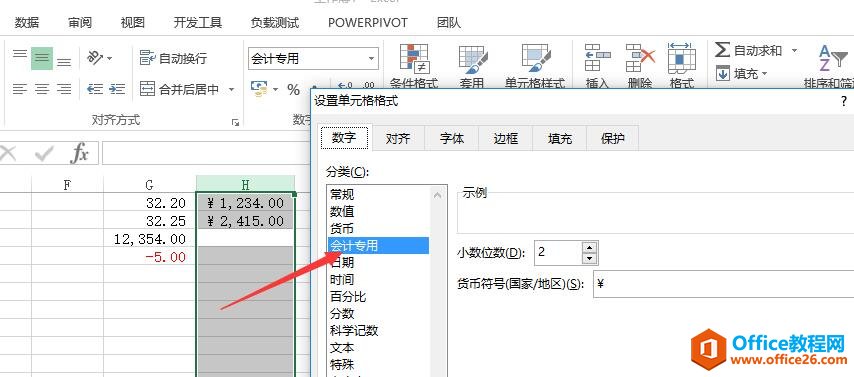This screenshot has height=377, width=854.
Task: Switch to 数字 tab in dialog
Action: pyautogui.click(x=344, y=138)
